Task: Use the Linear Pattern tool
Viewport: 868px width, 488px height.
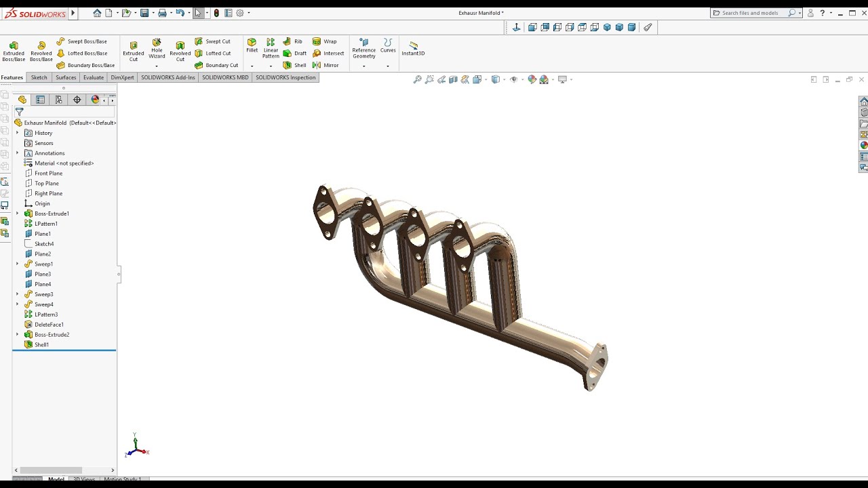Action: pos(271,49)
